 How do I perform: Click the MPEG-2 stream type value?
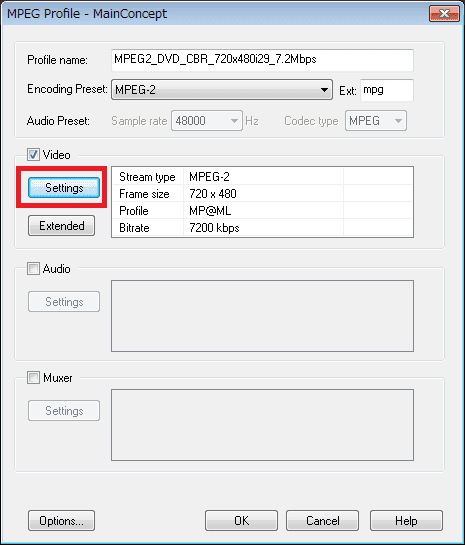209,177
